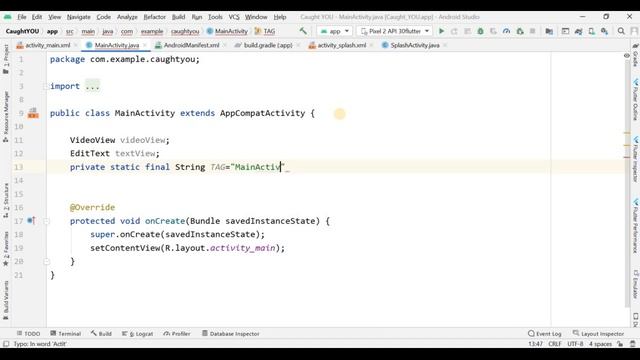The width and height of the screenshot is (640, 360).
Task: Open the Refactor menu
Action: tap(154, 17)
